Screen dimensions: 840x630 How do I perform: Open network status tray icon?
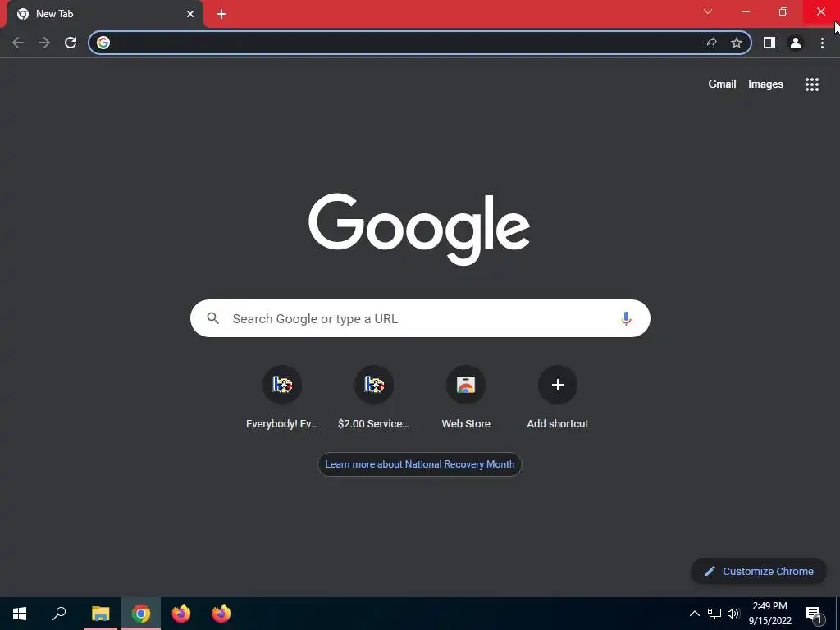[714, 614]
